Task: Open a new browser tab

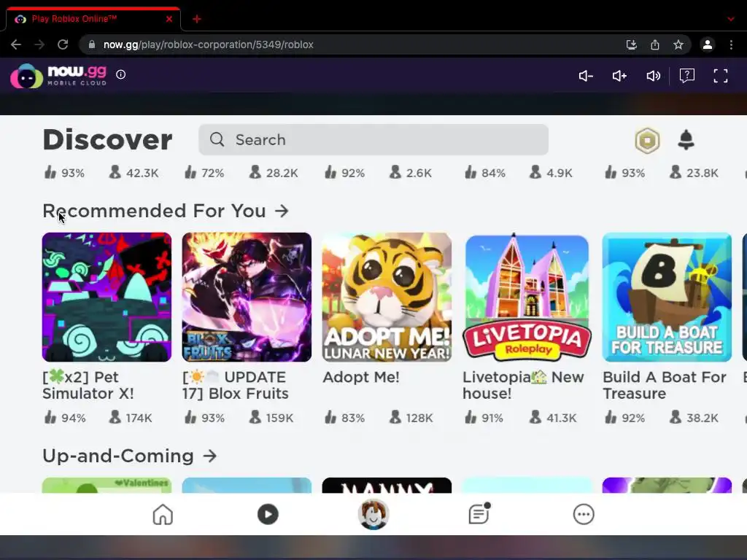Action: click(197, 19)
